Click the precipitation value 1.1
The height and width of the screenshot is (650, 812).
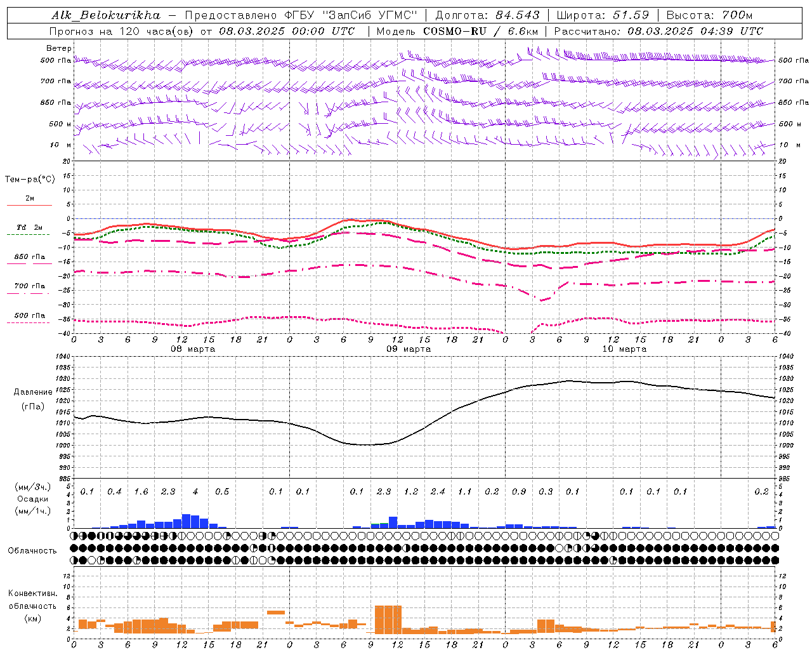(465, 492)
